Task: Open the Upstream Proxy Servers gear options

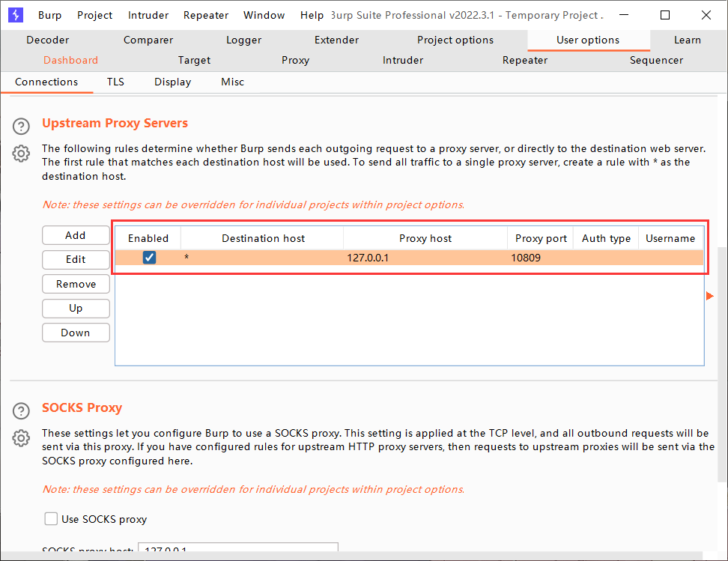Action: pos(22,154)
